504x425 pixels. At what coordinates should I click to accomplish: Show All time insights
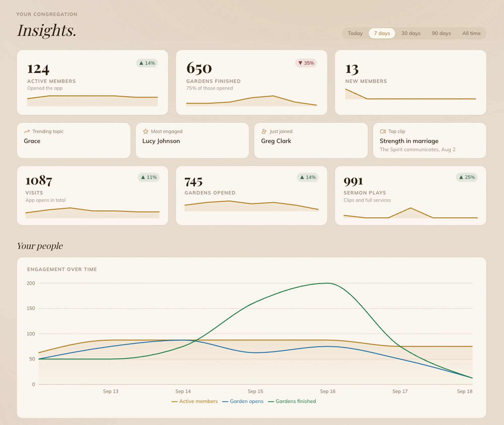[x=471, y=33]
